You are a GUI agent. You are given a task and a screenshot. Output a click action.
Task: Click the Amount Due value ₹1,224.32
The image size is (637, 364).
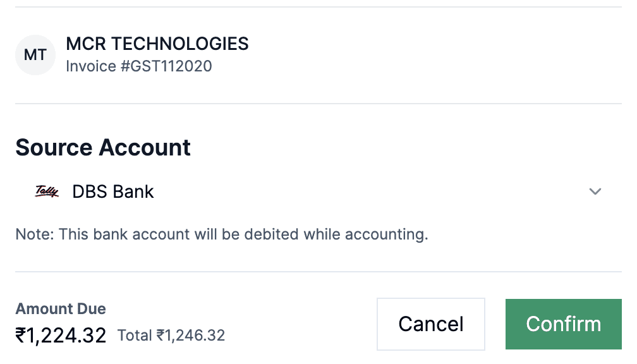tap(61, 335)
